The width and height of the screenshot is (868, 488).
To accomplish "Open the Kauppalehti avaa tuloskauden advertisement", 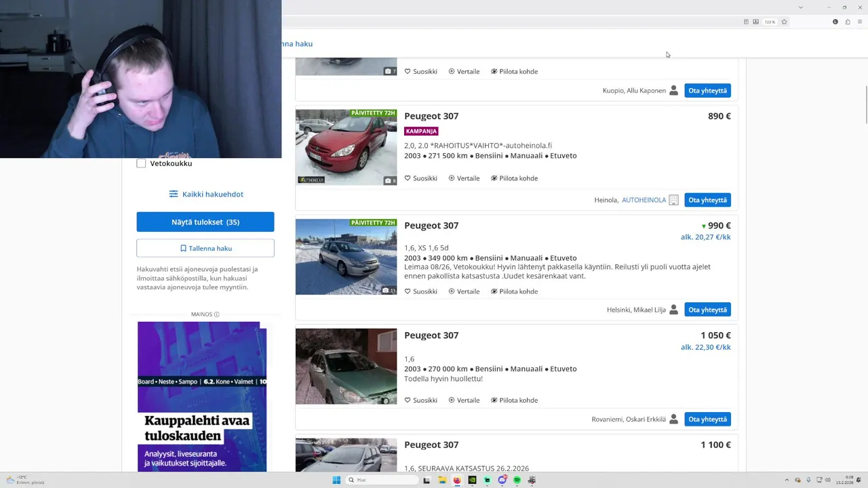I will click(x=202, y=396).
